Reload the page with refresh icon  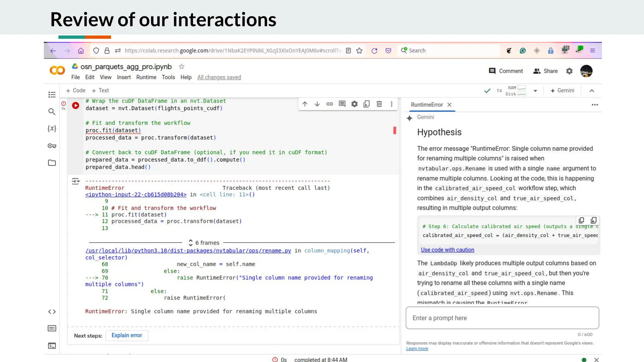pyautogui.click(x=374, y=51)
